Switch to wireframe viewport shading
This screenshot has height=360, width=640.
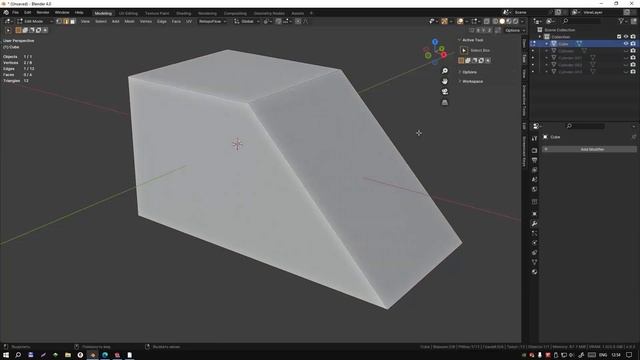click(x=495, y=21)
